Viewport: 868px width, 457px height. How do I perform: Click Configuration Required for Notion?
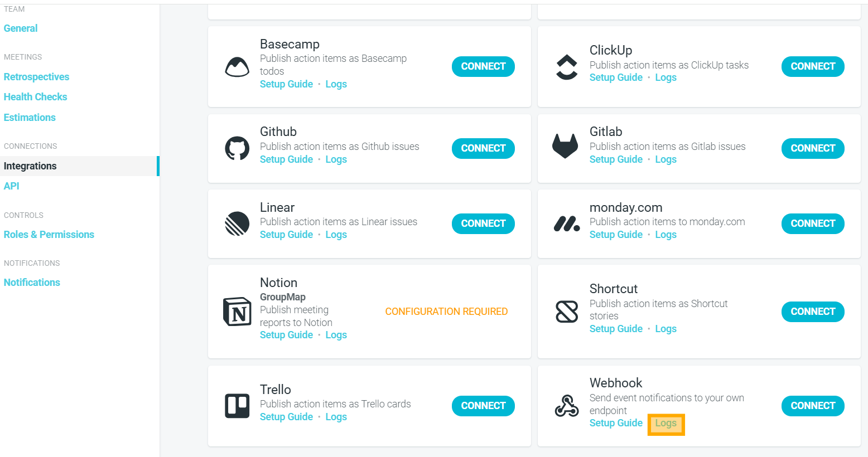tap(446, 312)
